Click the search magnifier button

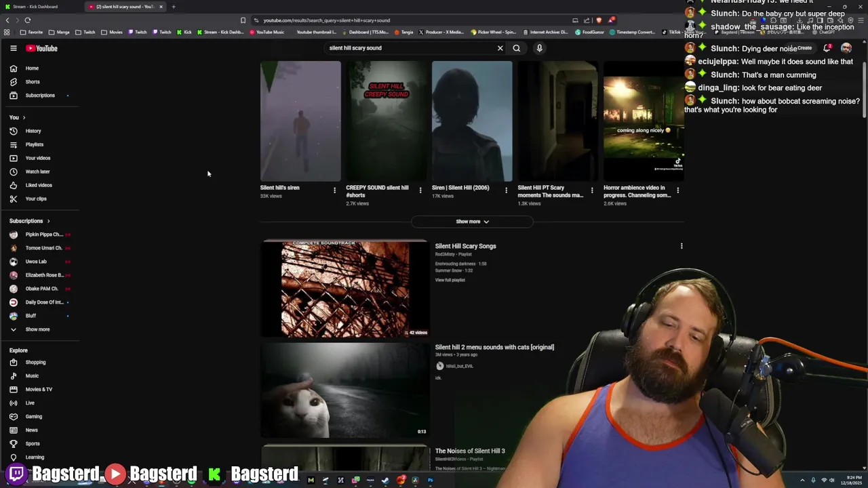517,48
